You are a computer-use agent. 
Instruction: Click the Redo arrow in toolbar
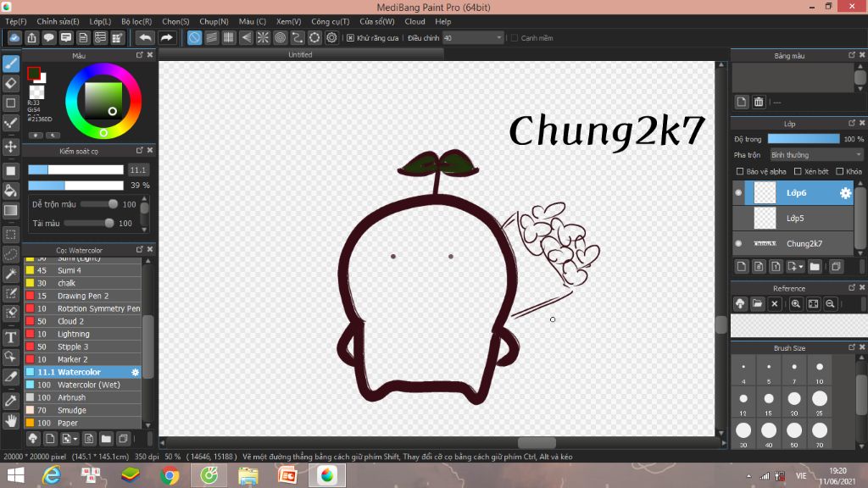coord(166,37)
